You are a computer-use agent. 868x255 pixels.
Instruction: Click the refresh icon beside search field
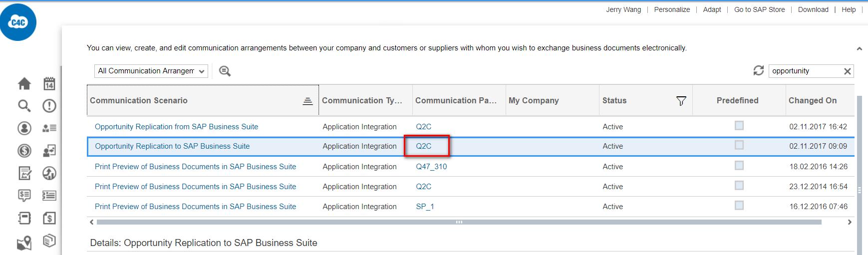point(758,71)
